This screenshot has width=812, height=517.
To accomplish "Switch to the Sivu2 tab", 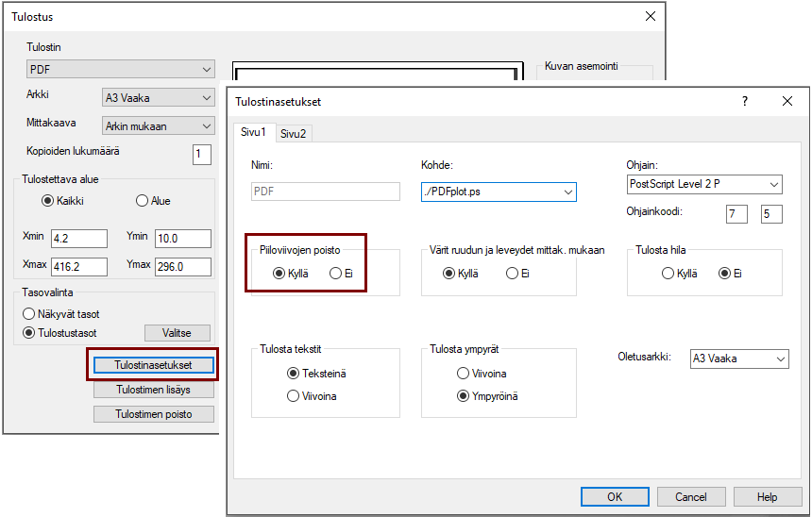I will coord(293,133).
